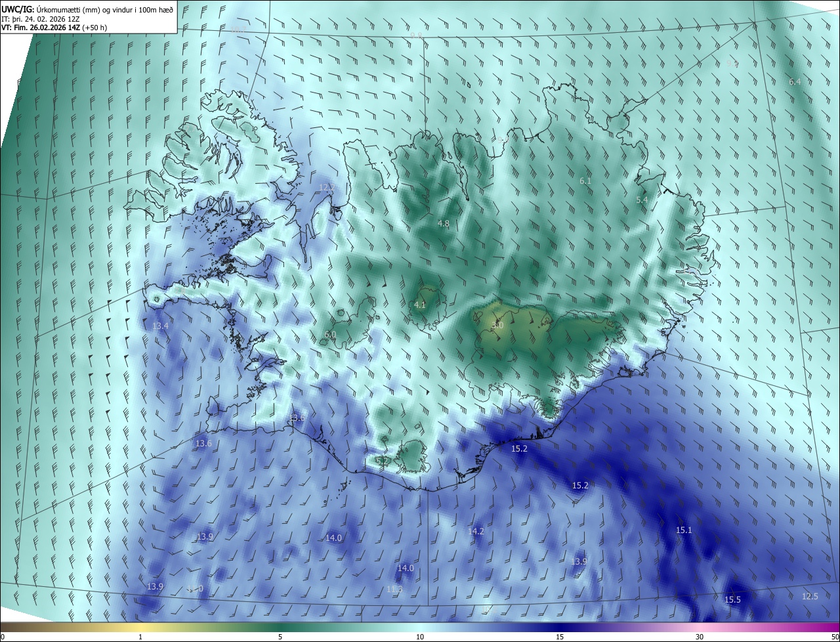The height and width of the screenshot is (642, 840).
Task: Click the 'VT: Fim. 26.02.2026 14Z (+50 h)' line
Action: (54, 28)
